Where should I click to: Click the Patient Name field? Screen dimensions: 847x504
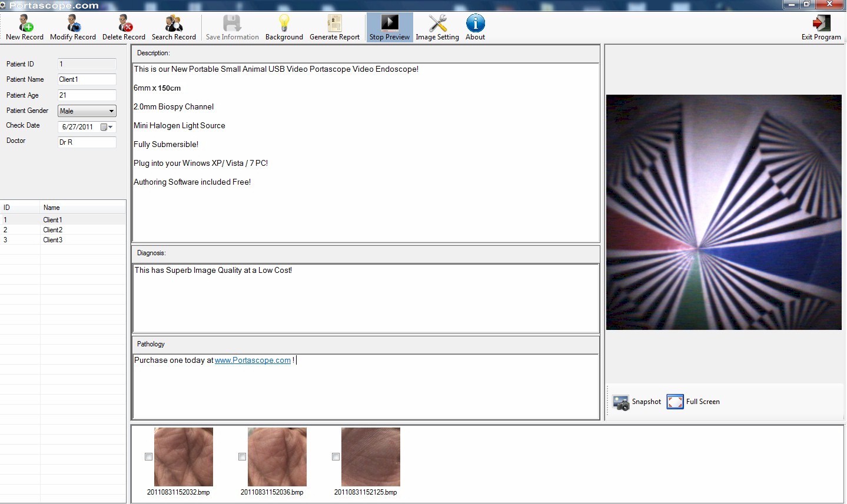(x=87, y=79)
